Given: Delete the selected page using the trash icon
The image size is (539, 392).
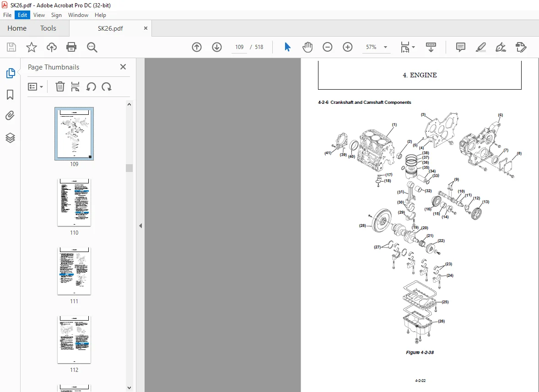Looking at the screenshot, I should point(60,86).
